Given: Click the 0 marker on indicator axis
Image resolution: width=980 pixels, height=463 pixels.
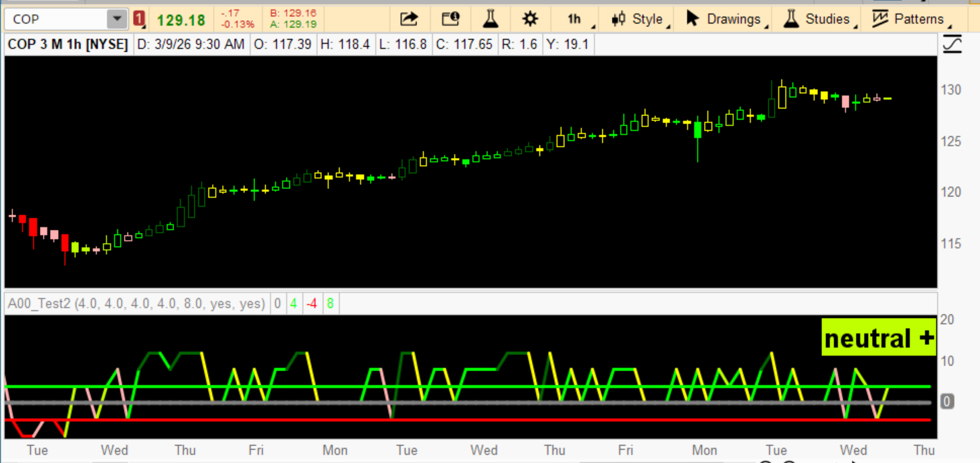Looking at the screenshot, I should [947, 402].
